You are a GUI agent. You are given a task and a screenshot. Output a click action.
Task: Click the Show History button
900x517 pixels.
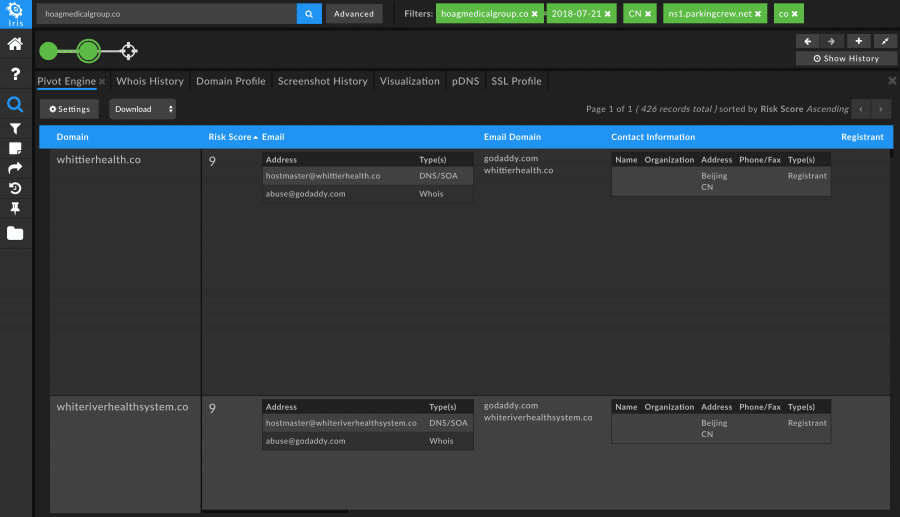846,59
